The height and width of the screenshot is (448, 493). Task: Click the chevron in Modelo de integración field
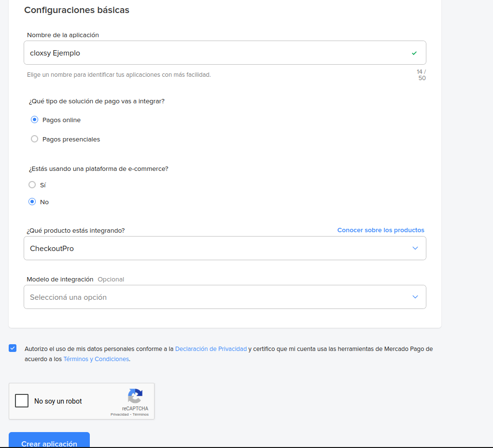tap(415, 297)
